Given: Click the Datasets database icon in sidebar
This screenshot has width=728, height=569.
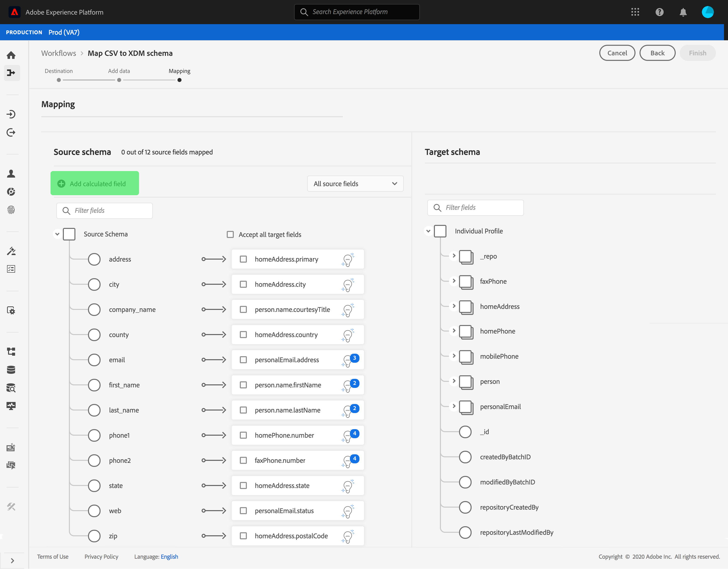Looking at the screenshot, I should click(11, 370).
